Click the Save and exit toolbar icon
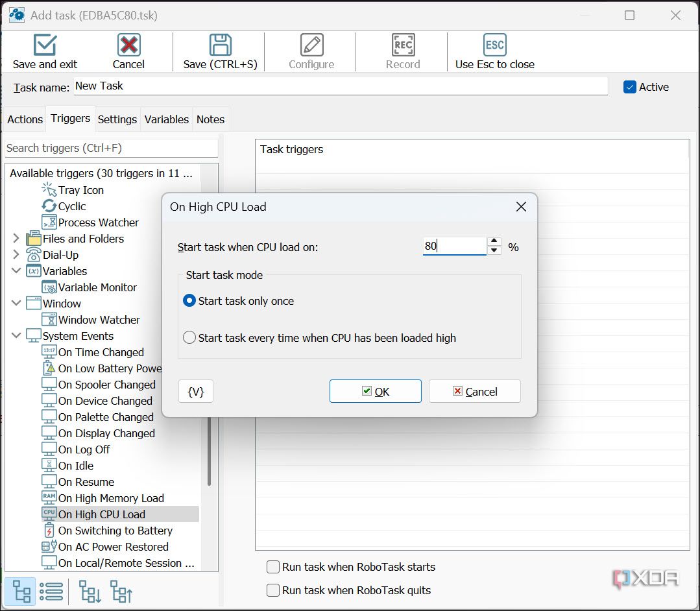Screen dimensions: 700x611 click(x=45, y=45)
